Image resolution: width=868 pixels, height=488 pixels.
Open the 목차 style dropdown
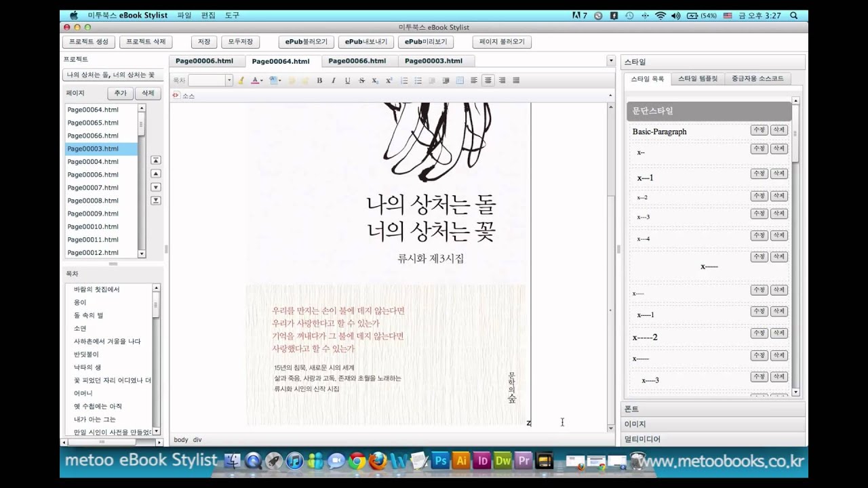[x=210, y=81]
